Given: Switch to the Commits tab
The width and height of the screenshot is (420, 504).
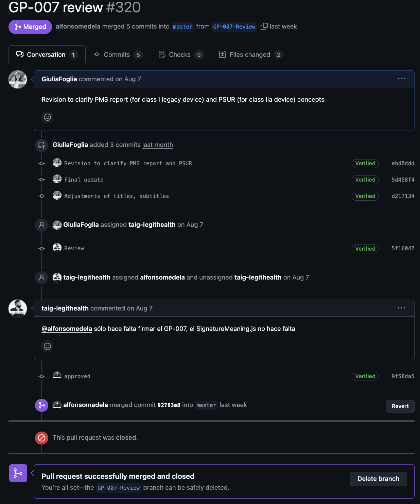Looking at the screenshot, I should coord(117,55).
